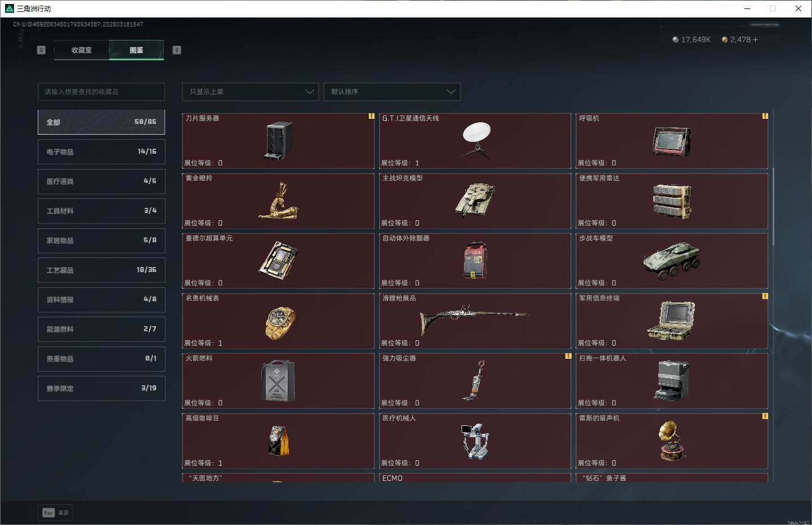Switch to the 图鉴 tab
This screenshot has width=812, height=525.
[x=136, y=50]
